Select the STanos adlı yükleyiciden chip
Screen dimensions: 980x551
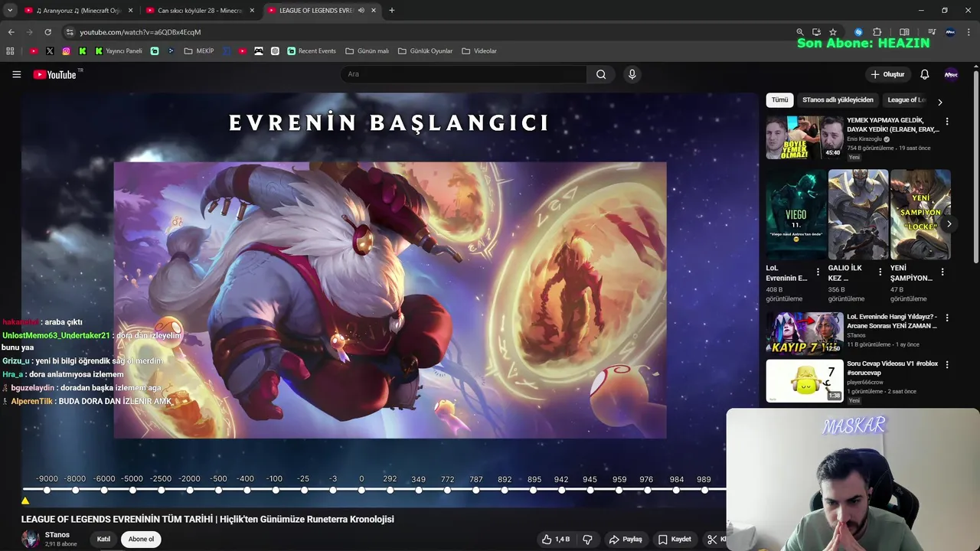838,100
